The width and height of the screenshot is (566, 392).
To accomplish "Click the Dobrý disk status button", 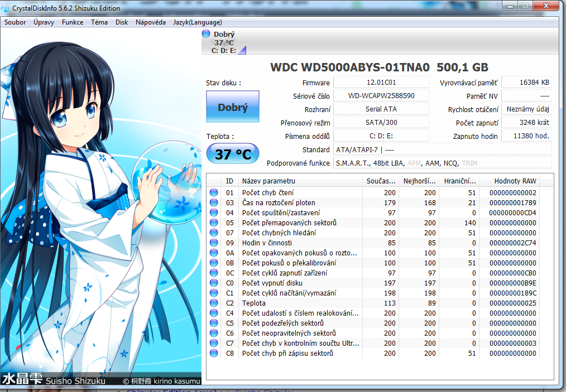I will 233,107.
